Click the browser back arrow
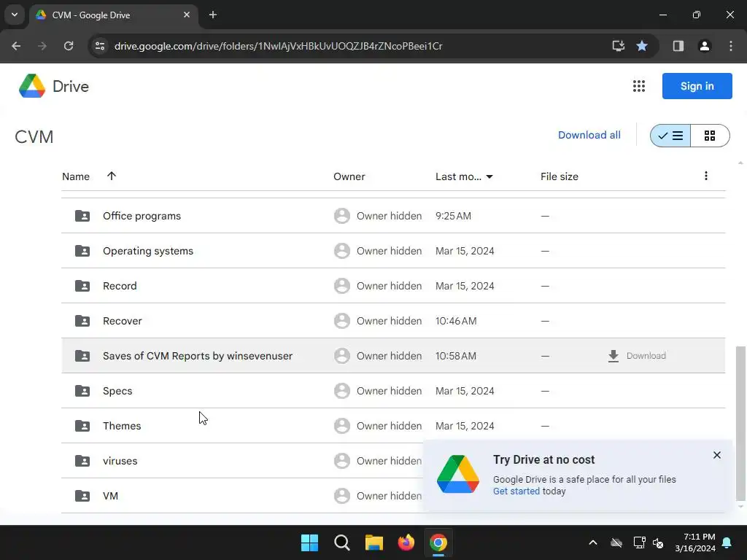Screen dimensions: 747x560 click(x=16, y=46)
